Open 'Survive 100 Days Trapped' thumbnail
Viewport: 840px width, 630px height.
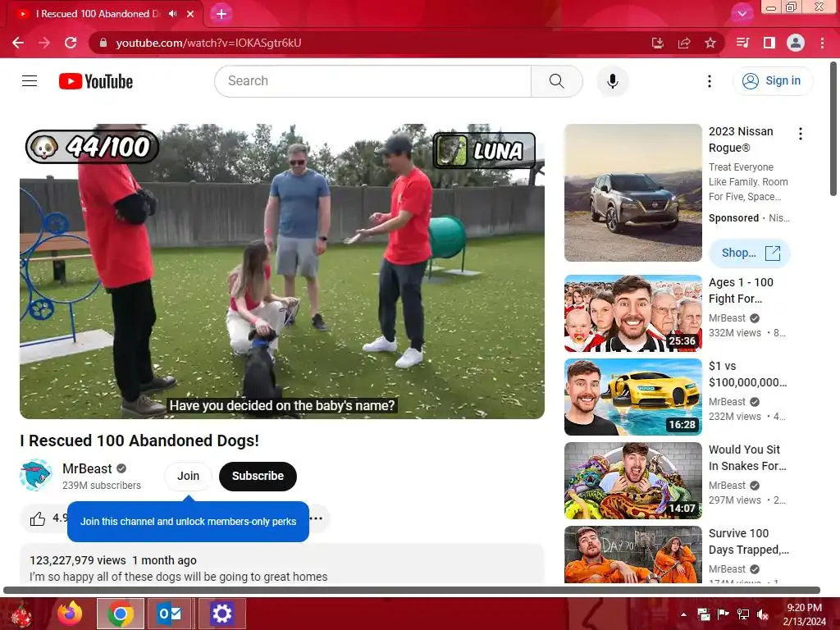(633, 555)
